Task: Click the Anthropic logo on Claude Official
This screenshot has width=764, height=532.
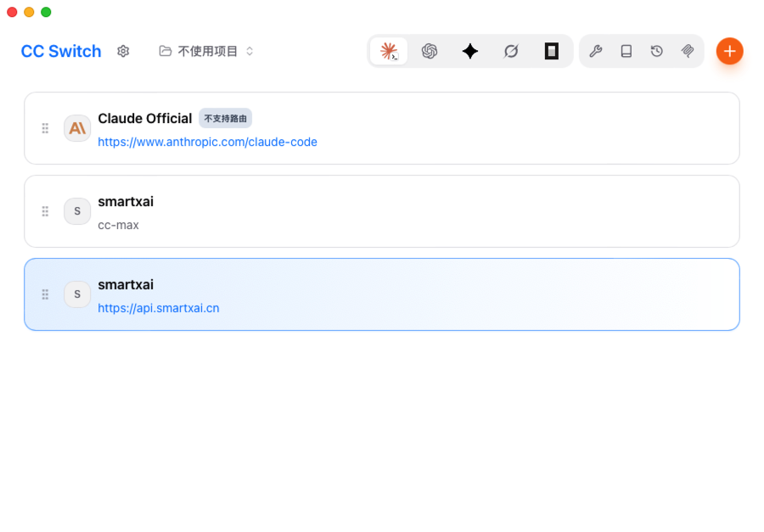Action: point(77,128)
